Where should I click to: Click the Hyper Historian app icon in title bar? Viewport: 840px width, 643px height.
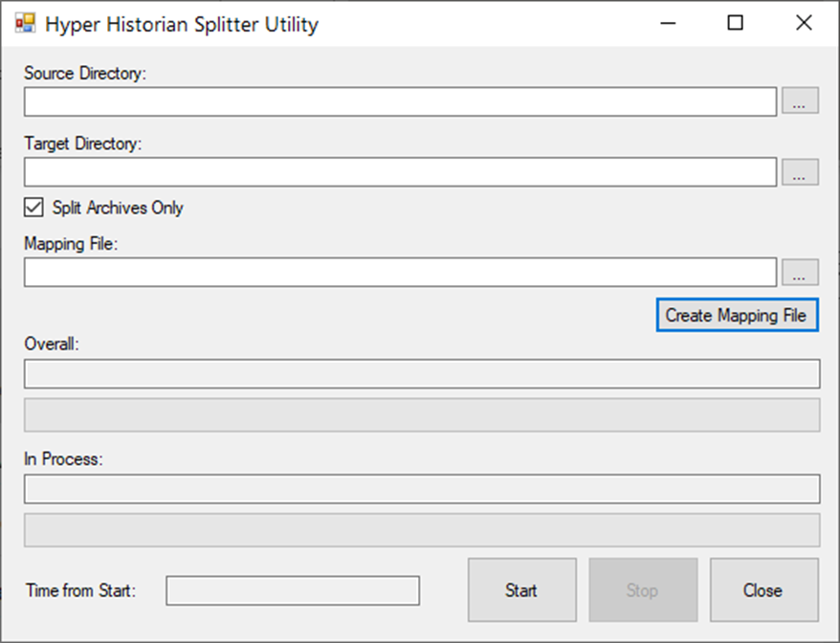(x=25, y=24)
